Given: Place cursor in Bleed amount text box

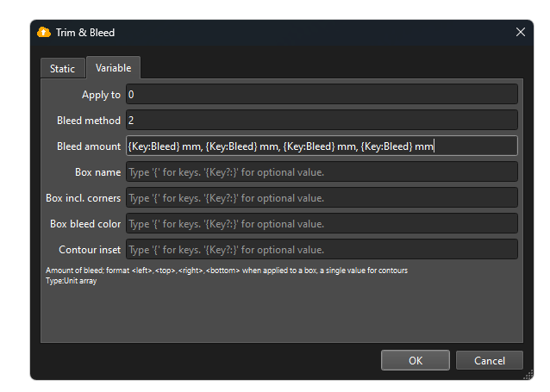Looking at the screenshot, I should click(322, 146).
